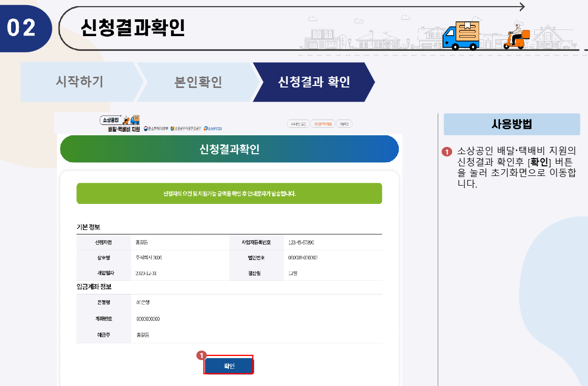This screenshot has height=386, width=588.
Task: Click the 결산월 label cell
Action: pyautogui.click(x=256, y=273)
